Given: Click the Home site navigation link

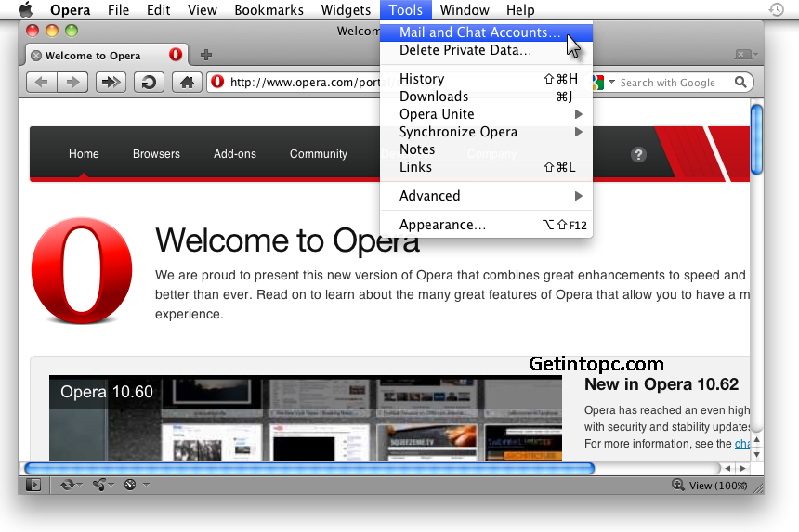Looking at the screenshot, I should pyautogui.click(x=84, y=154).
